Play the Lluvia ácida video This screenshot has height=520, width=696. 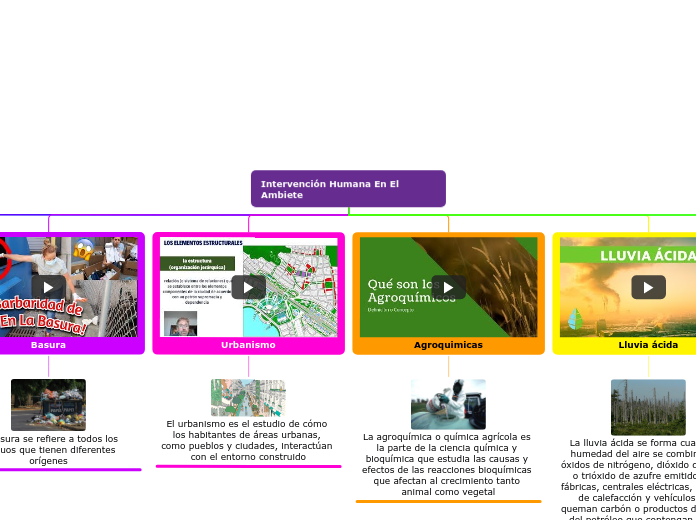649,287
